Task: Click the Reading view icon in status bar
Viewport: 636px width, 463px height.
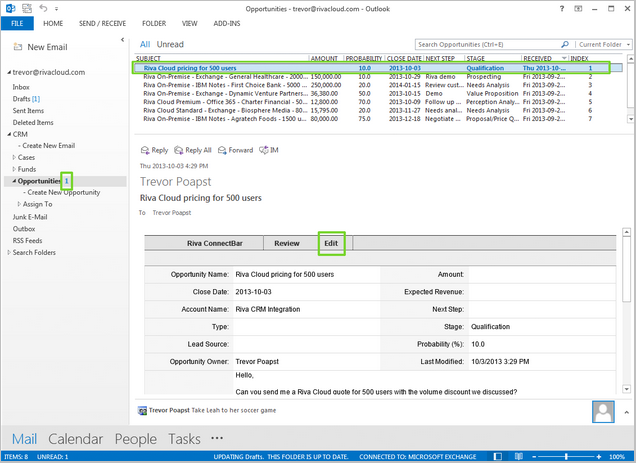Action: (x=519, y=457)
